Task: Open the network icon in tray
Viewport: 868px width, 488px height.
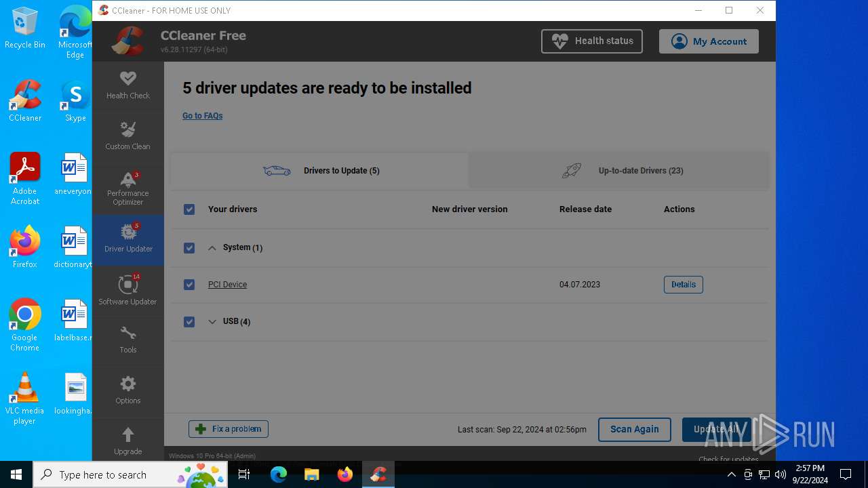Action: click(764, 474)
